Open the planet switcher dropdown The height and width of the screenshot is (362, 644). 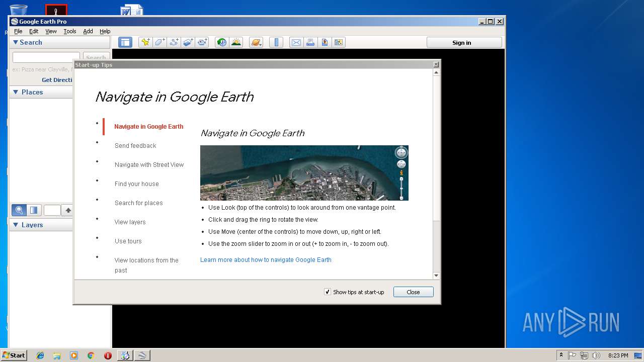(256, 43)
